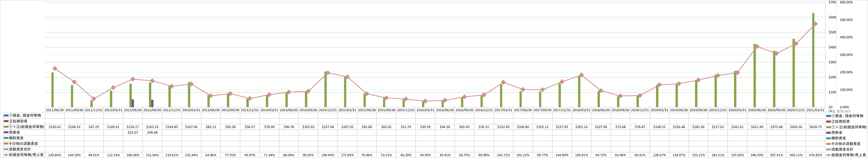Click the 196.94% ratio cell
Image resolution: width=868 pixels, height=158 pixels.
click(327, 155)
